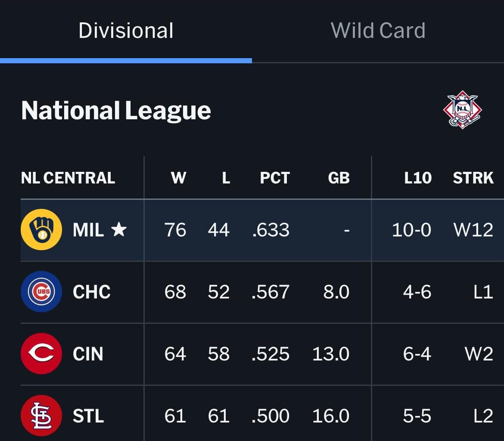Sort teams by the GB column
This screenshot has width=504, height=441.
[339, 177]
